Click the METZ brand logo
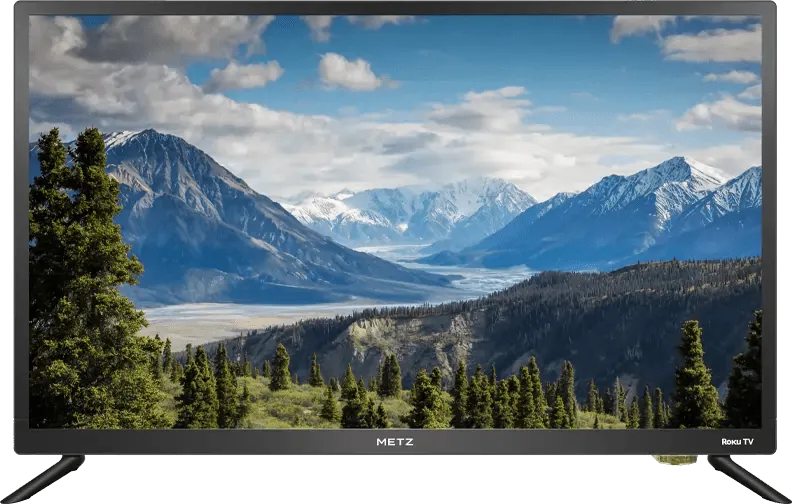Screen dimensions: 792x504 tap(395, 442)
